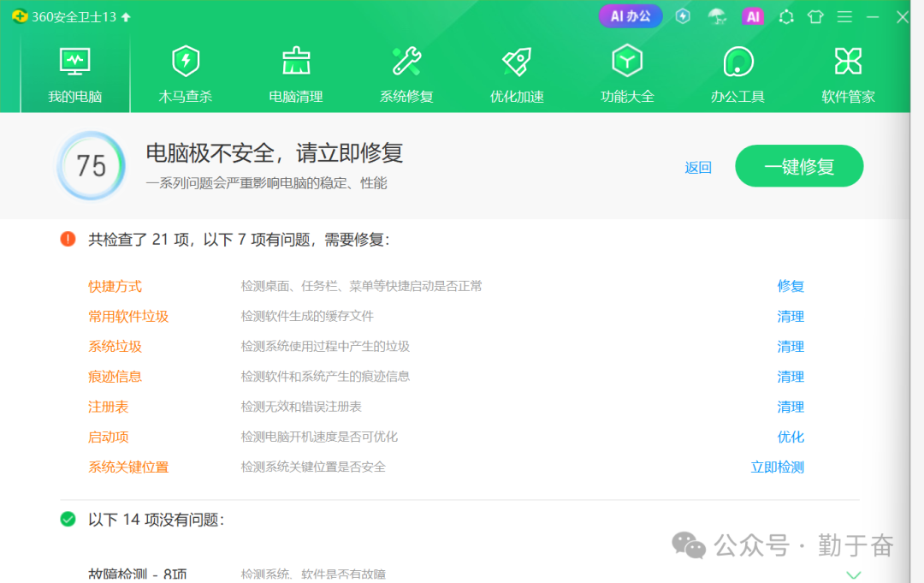Click 修复 for 快捷方式
This screenshot has height=583, width=924.
coord(791,286)
